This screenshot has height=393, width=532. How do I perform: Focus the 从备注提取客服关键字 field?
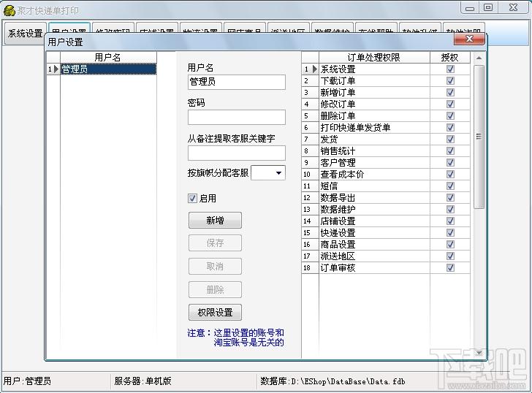(x=237, y=153)
